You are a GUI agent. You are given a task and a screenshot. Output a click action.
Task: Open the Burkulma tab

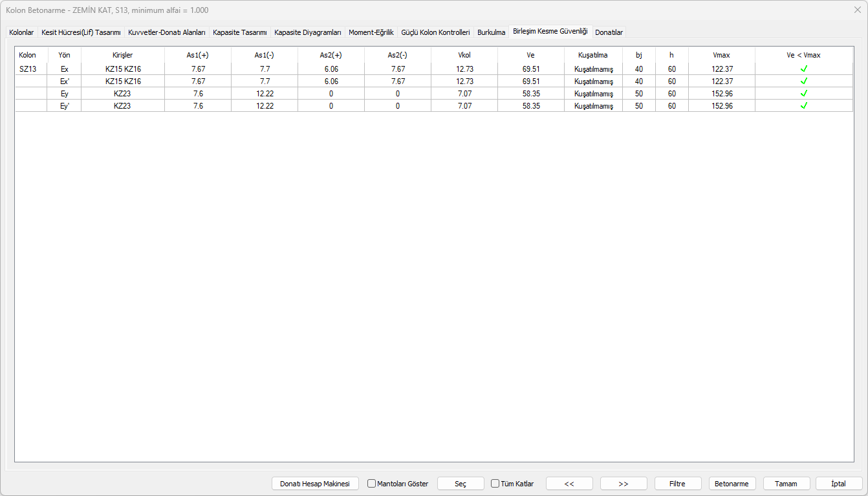pyautogui.click(x=491, y=32)
